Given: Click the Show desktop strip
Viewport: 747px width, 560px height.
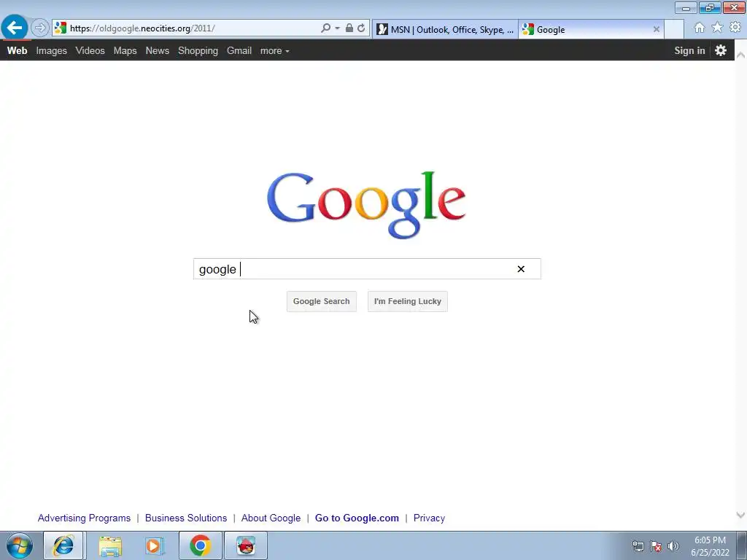Looking at the screenshot, I should [x=742, y=545].
